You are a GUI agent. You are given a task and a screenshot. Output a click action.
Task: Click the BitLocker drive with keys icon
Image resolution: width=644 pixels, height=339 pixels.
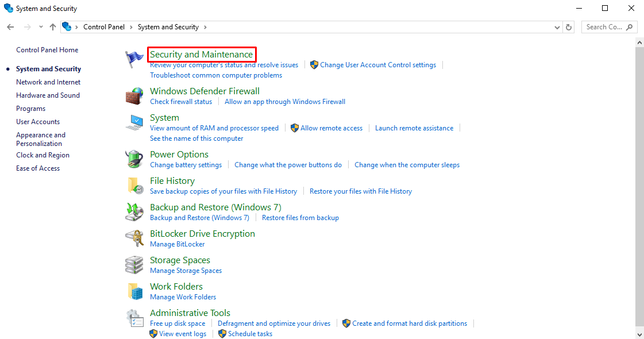click(134, 238)
